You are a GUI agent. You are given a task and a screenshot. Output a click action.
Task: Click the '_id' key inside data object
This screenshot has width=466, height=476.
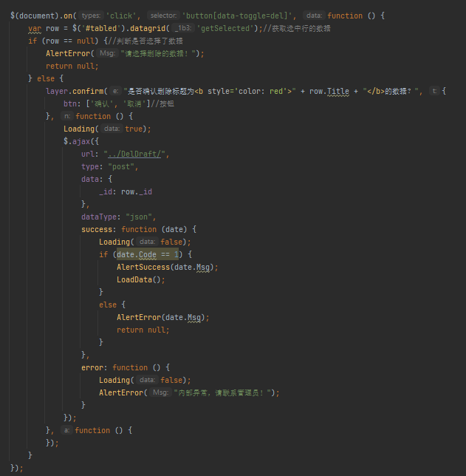106,192
